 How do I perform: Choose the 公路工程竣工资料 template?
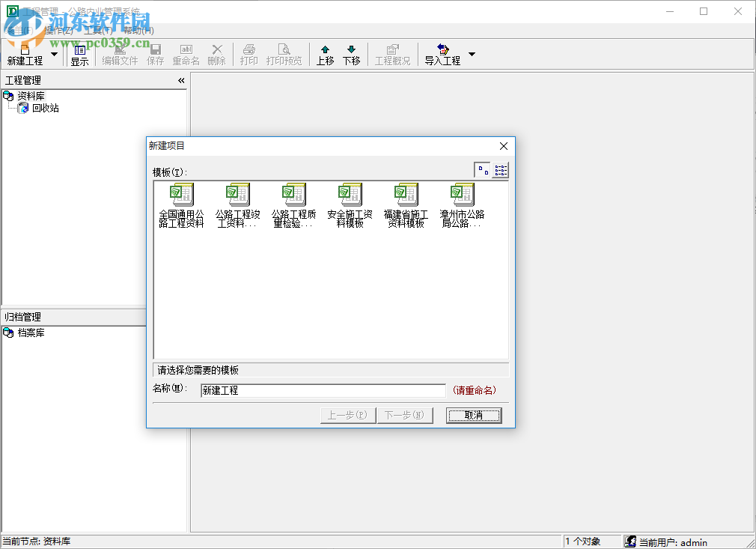coord(238,205)
